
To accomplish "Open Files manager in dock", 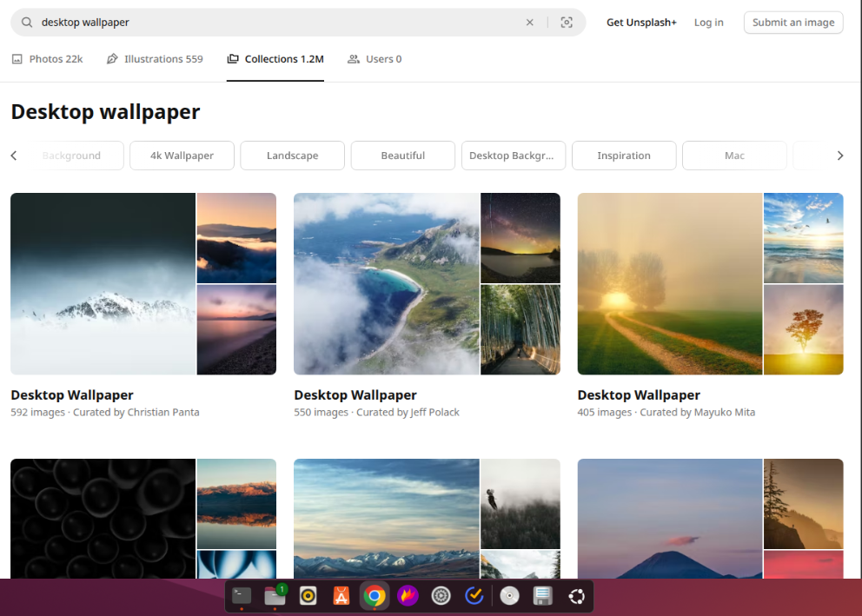I will pyautogui.click(x=275, y=596).
